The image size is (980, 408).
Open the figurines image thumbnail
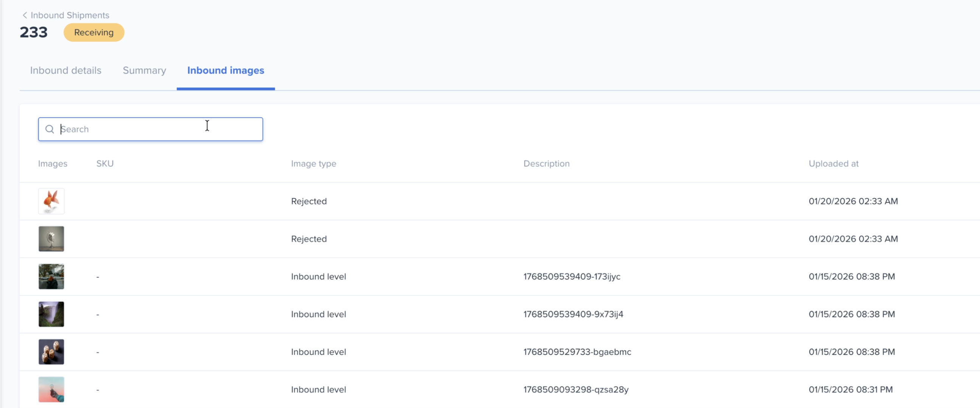pos(51,351)
